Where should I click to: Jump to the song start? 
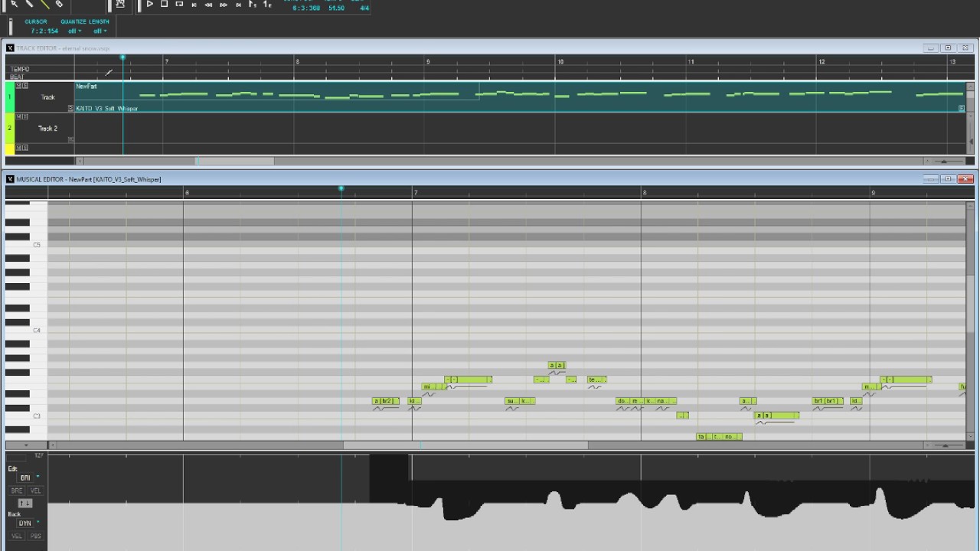coord(194,5)
